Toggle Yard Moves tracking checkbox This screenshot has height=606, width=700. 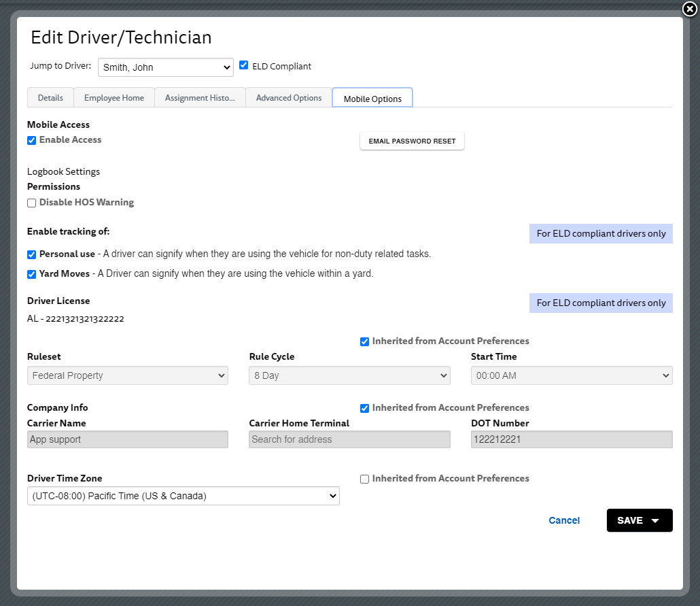(32, 274)
